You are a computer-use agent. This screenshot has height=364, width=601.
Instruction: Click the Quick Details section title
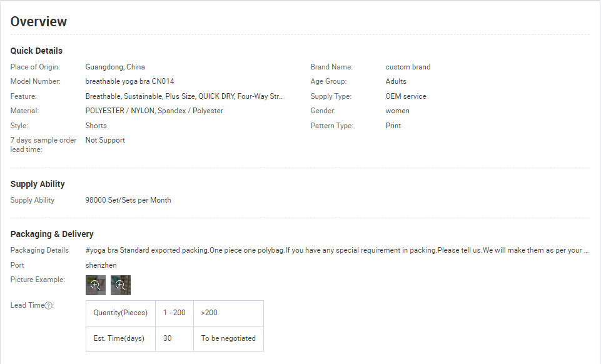36,51
